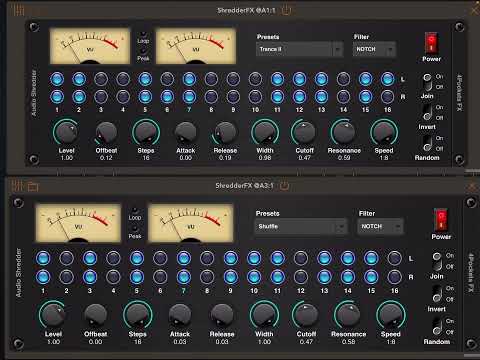The width and height of the screenshot is (480, 360).
Task: Toggle step 6 R button in top shredder
Action: coord(167,97)
